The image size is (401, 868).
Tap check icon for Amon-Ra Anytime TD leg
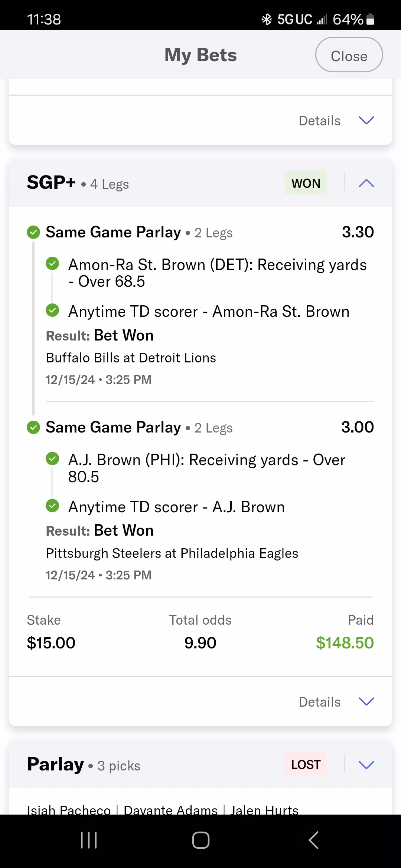tap(52, 310)
